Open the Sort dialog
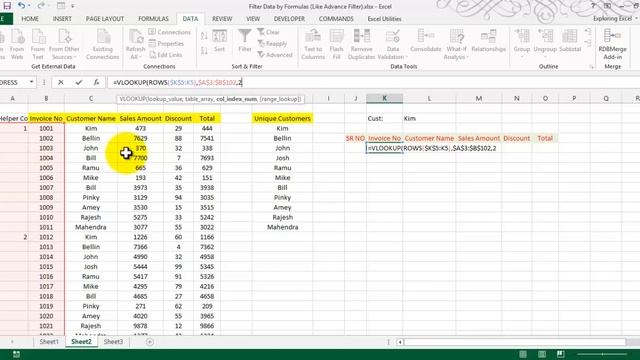This screenshot has height=360, width=640. 220,41
